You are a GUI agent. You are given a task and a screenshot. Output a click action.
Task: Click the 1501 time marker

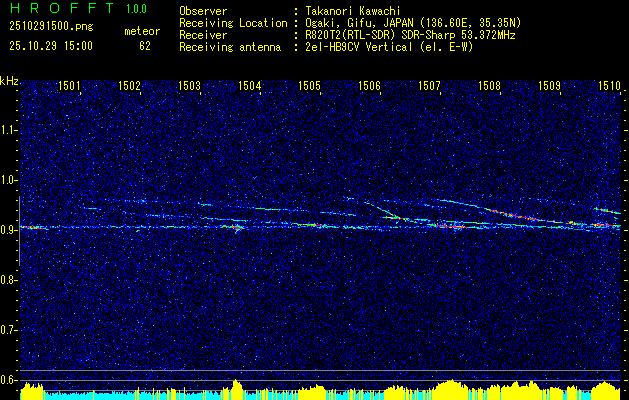tap(69, 85)
